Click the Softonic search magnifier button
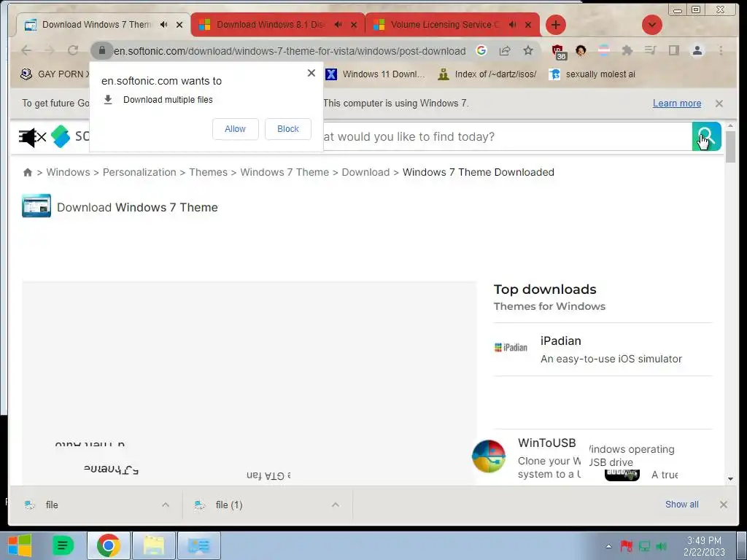 tap(706, 136)
